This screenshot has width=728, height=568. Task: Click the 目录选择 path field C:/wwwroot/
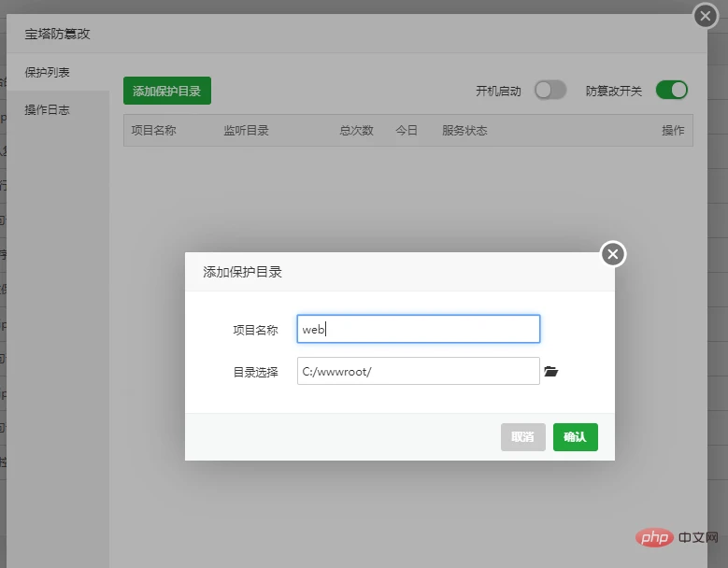click(419, 371)
